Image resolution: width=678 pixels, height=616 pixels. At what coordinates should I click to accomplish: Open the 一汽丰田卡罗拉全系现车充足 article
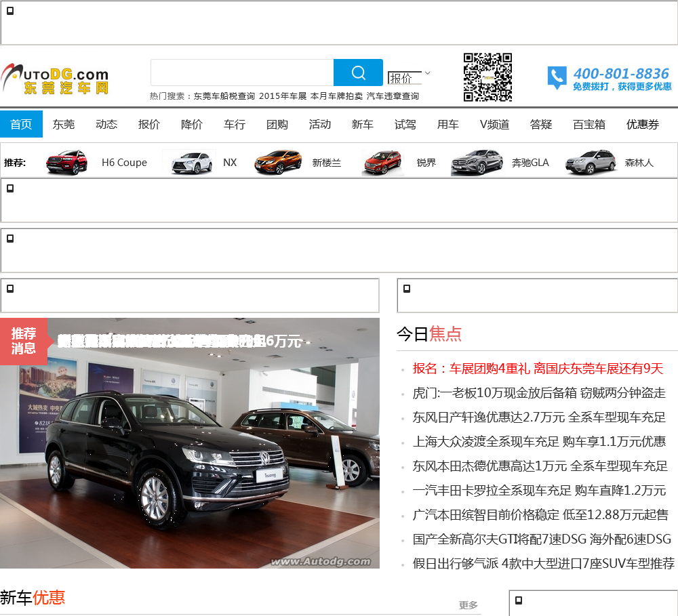click(539, 490)
